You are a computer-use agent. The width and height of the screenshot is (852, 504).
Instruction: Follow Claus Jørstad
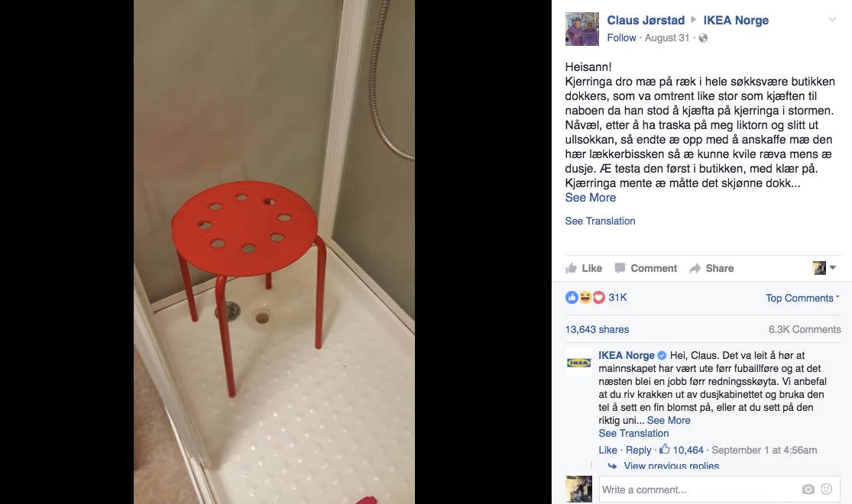click(621, 37)
